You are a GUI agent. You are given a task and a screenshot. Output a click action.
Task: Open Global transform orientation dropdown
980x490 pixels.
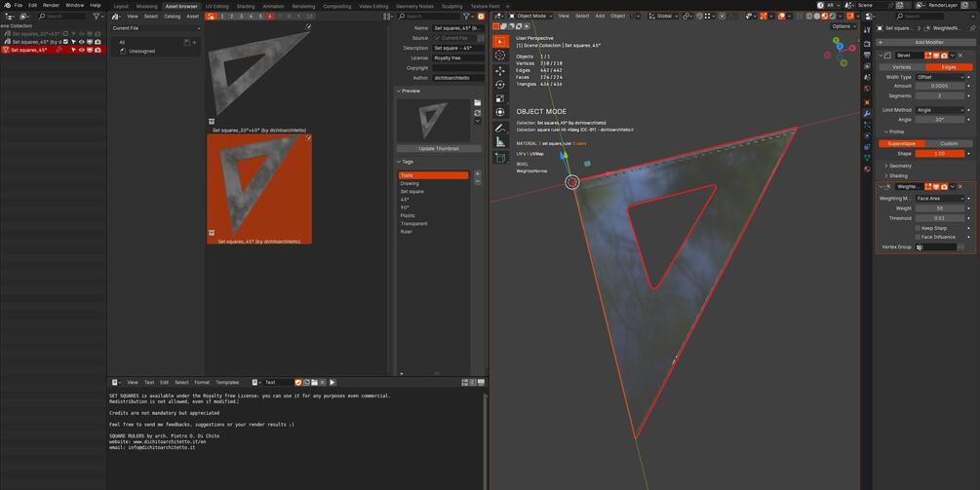(x=662, y=17)
